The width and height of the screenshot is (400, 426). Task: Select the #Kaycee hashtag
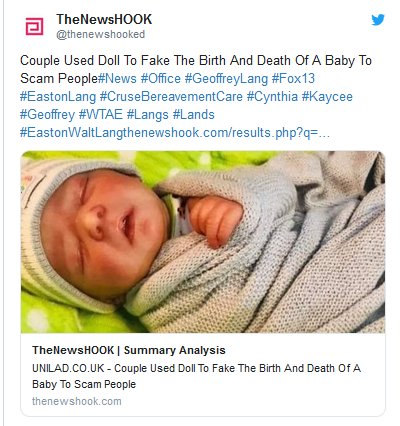(327, 97)
